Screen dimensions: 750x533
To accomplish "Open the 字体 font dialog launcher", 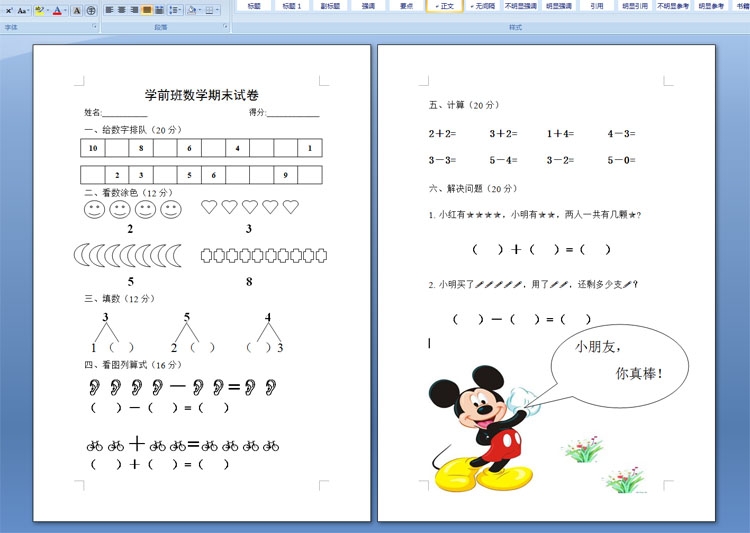I will pyautogui.click(x=94, y=27).
